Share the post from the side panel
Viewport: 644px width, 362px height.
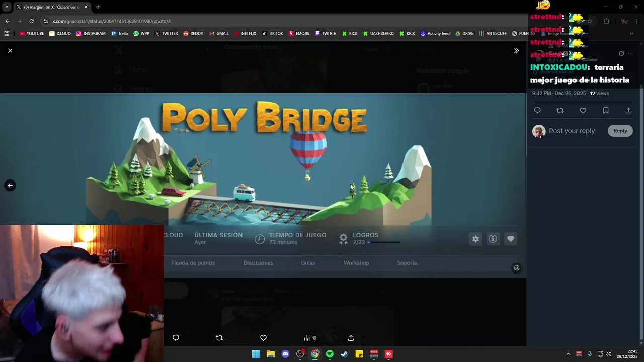pos(628,111)
